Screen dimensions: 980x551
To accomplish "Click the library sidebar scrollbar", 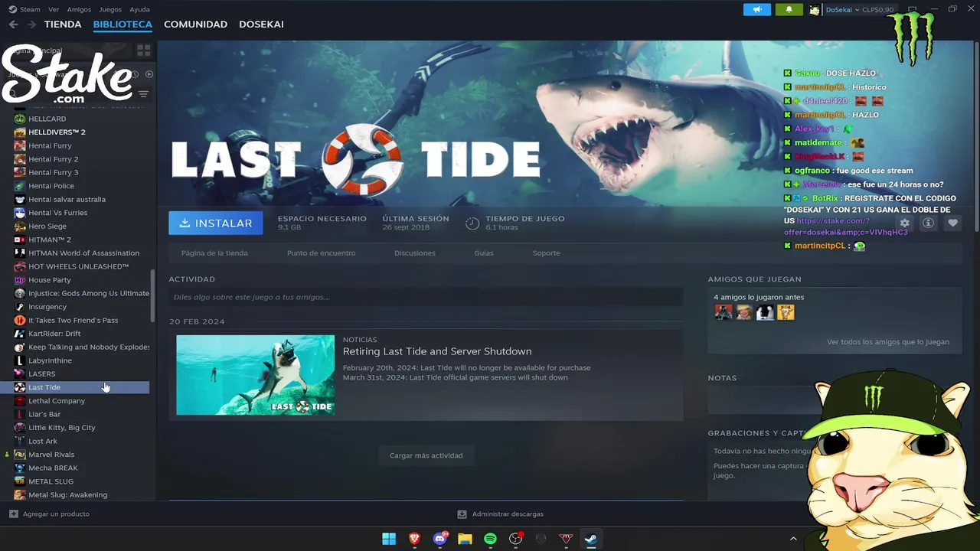I will coord(154,296).
